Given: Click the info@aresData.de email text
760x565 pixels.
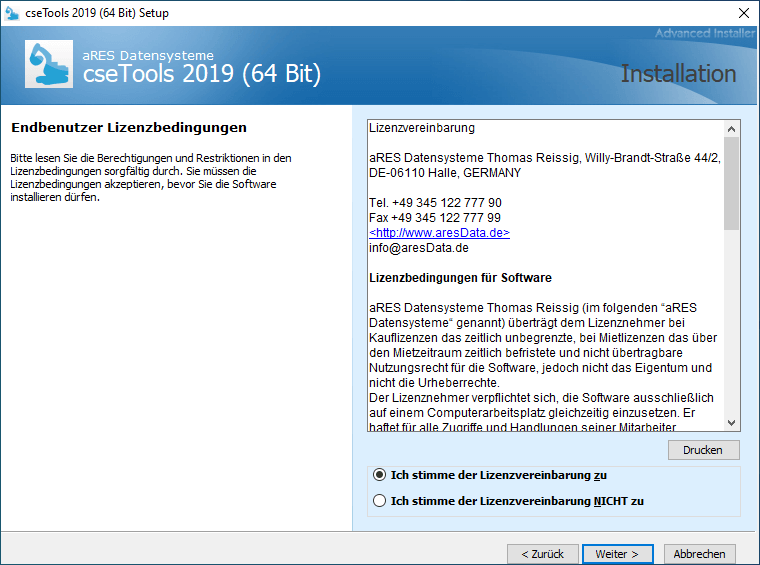Looking at the screenshot, I should point(418,248).
